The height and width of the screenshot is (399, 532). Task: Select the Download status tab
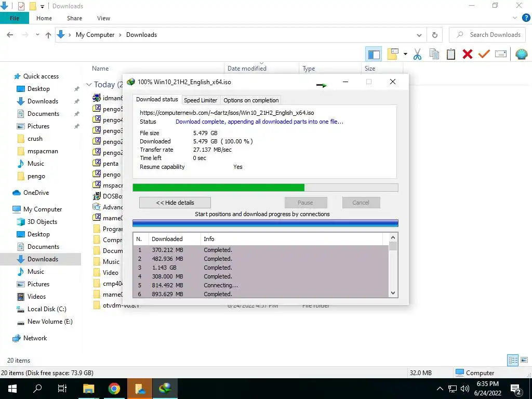click(157, 99)
